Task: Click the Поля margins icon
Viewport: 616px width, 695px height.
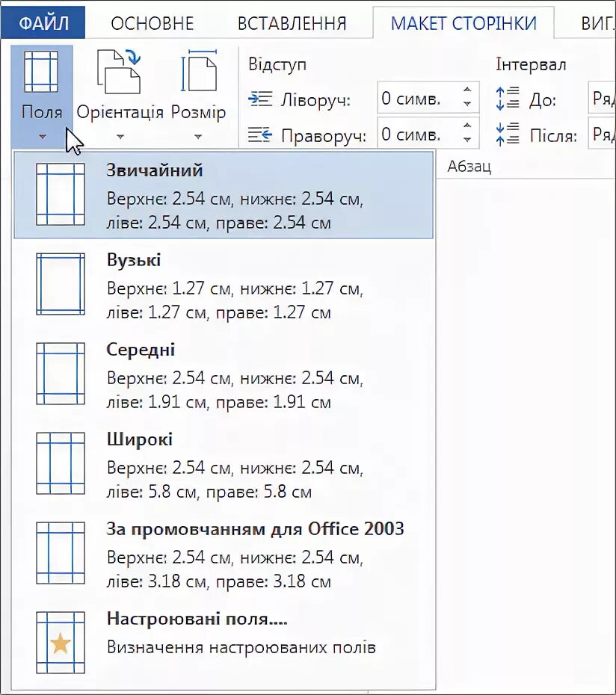Action: click(x=41, y=72)
